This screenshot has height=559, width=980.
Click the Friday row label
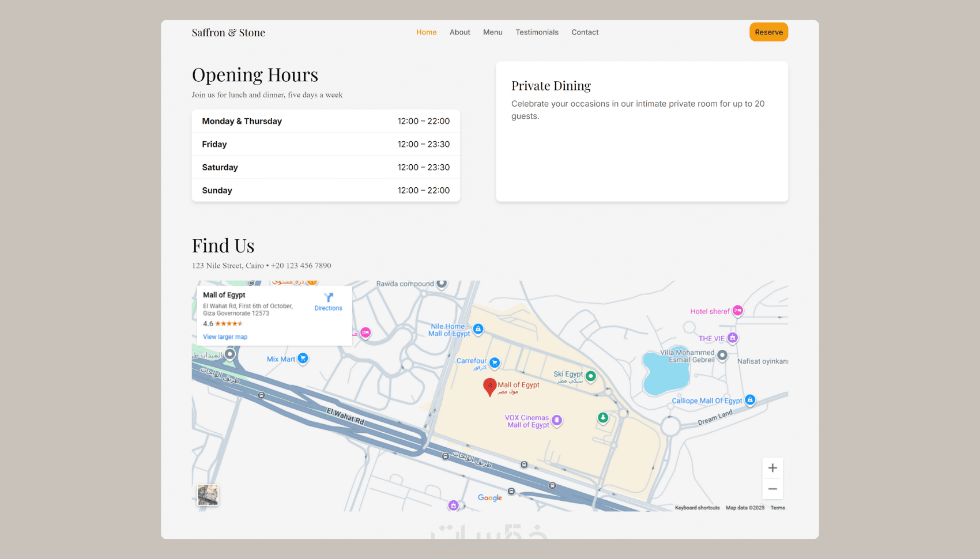[x=214, y=144]
